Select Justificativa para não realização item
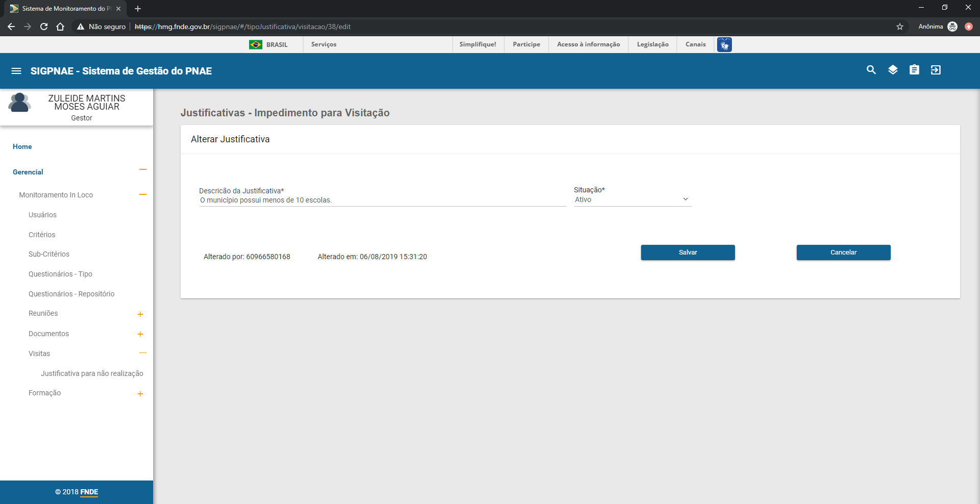 [x=92, y=373]
